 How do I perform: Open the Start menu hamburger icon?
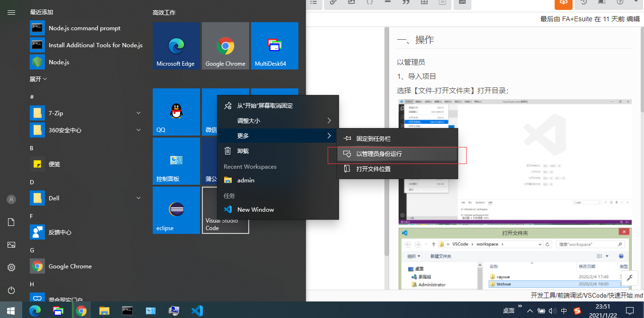(11, 12)
